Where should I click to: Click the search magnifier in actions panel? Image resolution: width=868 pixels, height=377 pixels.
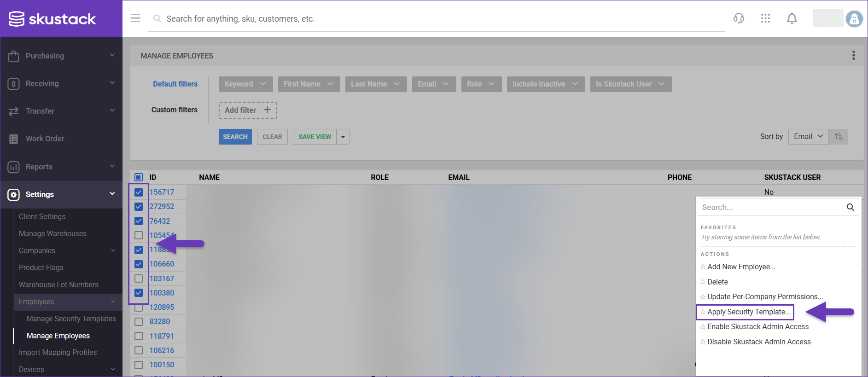(850, 207)
